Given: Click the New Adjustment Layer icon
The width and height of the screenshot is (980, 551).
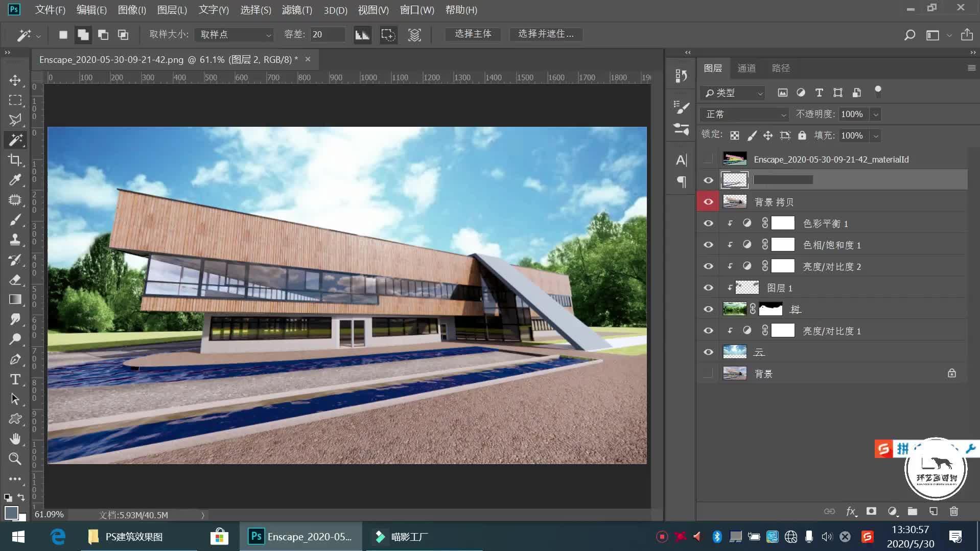Looking at the screenshot, I should (x=892, y=511).
